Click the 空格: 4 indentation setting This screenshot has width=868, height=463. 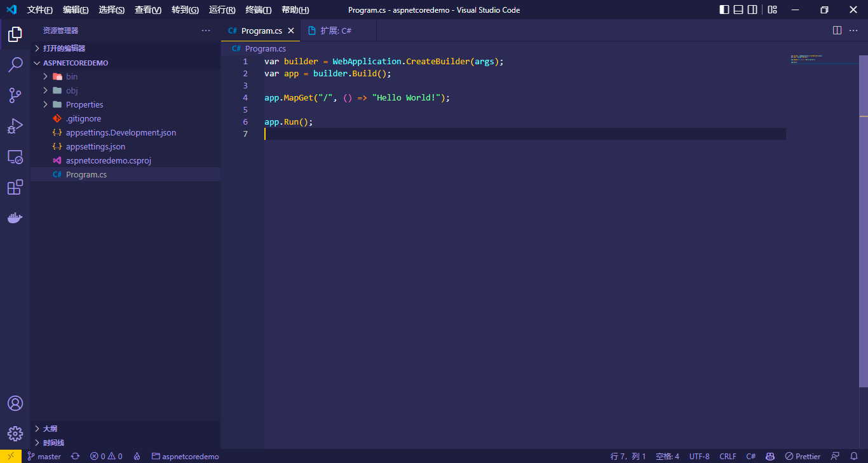667,457
